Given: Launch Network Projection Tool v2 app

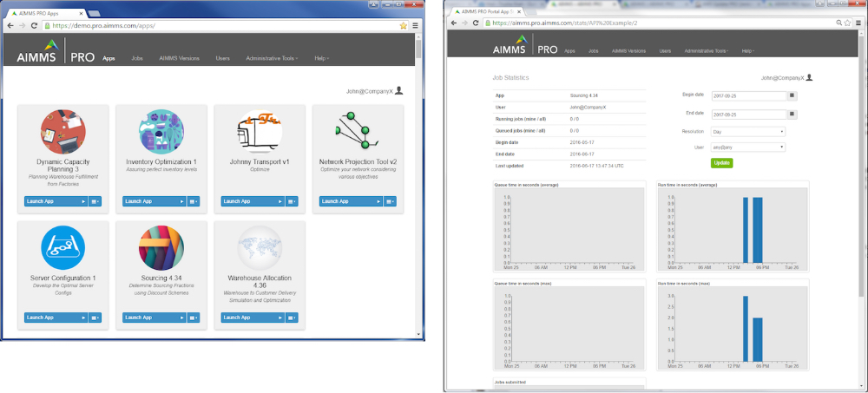Looking at the screenshot, I should (352, 201).
